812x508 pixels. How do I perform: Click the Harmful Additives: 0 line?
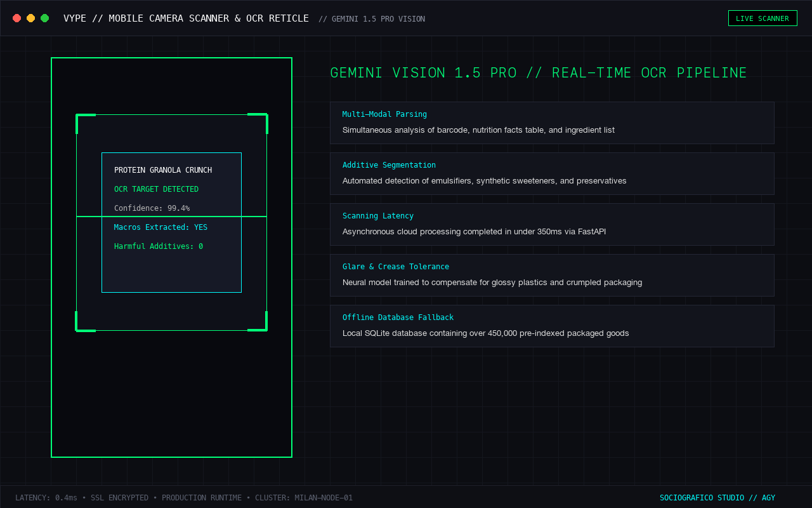tap(159, 246)
